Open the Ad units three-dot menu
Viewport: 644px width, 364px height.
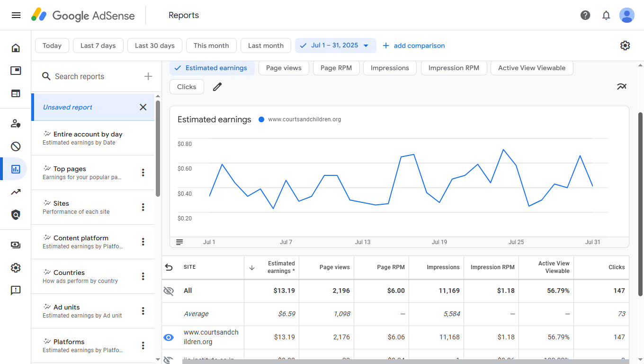click(x=143, y=311)
